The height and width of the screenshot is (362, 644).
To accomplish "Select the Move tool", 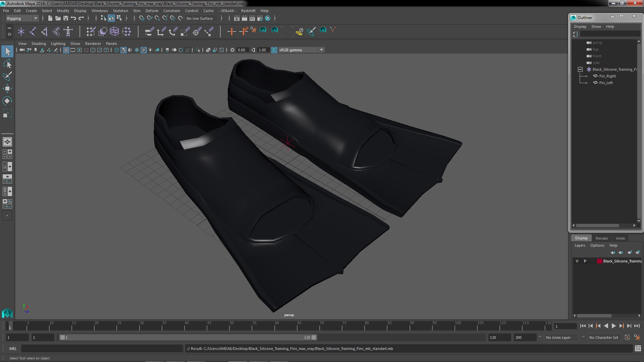I will click(x=7, y=88).
